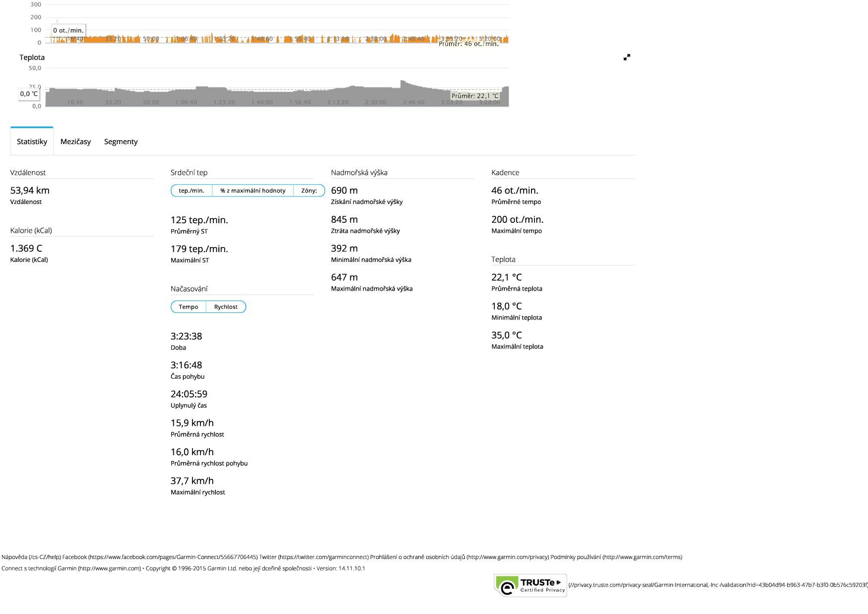The height and width of the screenshot is (614, 868).
Task: Click the TRUSTe Certified Privacy badge
Action: coord(530,586)
